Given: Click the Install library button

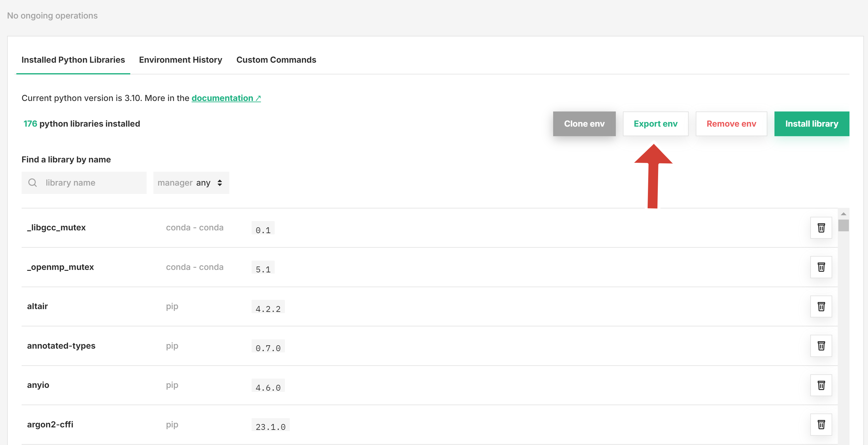Looking at the screenshot, I should 812,124.
